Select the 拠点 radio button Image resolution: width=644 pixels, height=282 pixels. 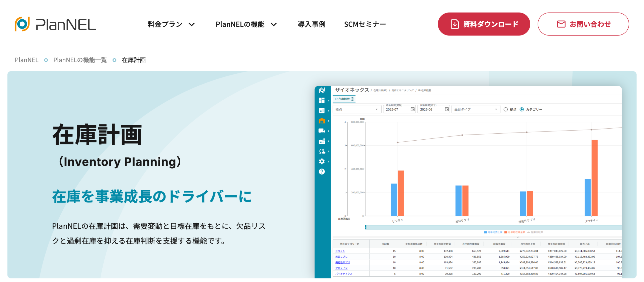[x=505, y=109]
